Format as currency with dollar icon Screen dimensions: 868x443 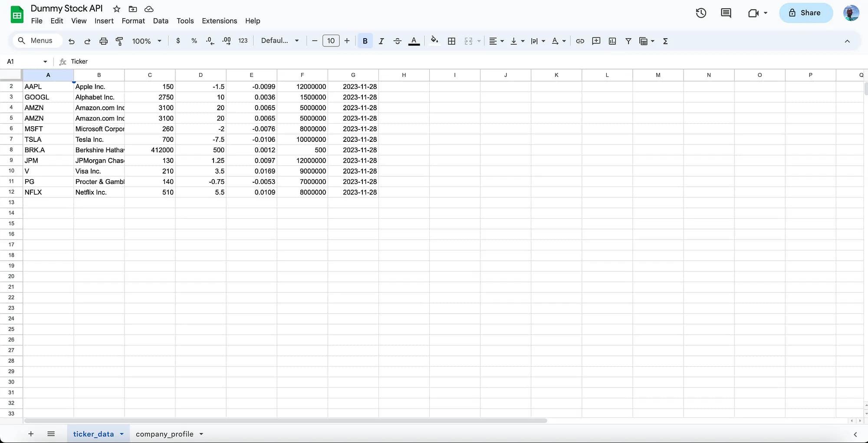point(178,41)
